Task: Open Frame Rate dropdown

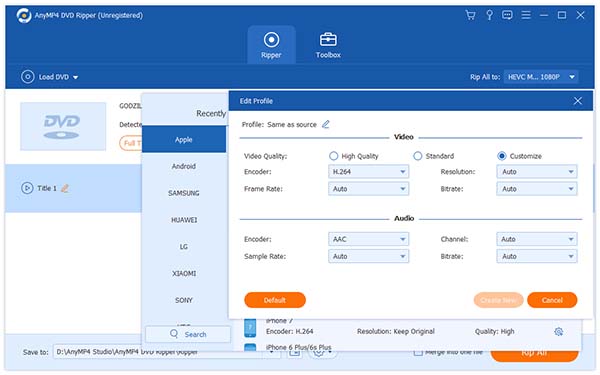Action: pos(368,189)
